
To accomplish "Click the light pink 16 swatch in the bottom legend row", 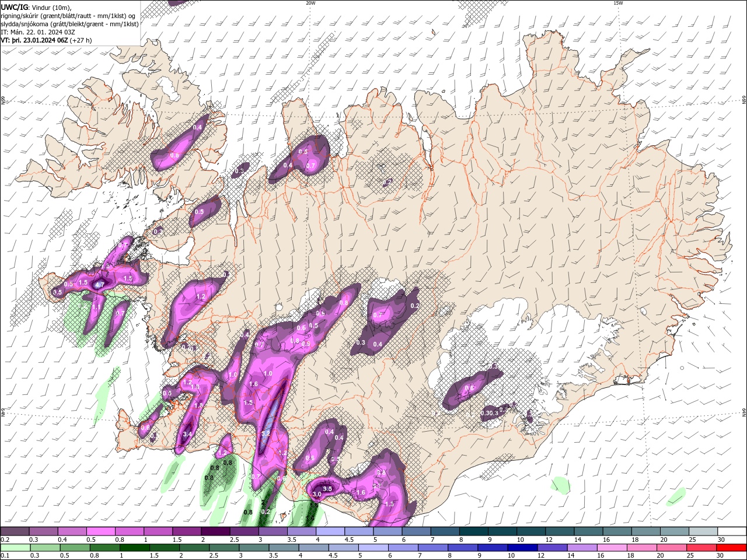I will click(x=612, y=548).
